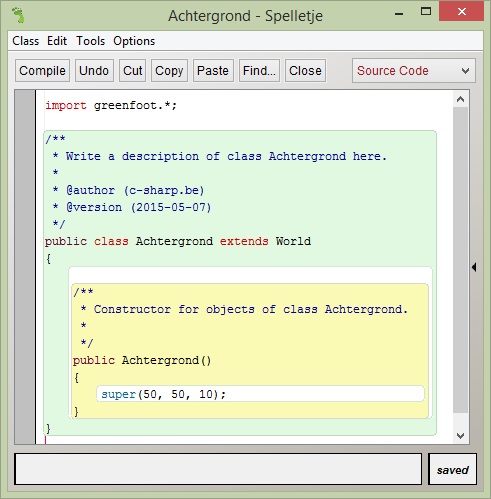Image resolution: width=491 pixels, height=499 pixels.
Task: Collapse the side panel using the black triangle arrow
Action: coord(474,267)
